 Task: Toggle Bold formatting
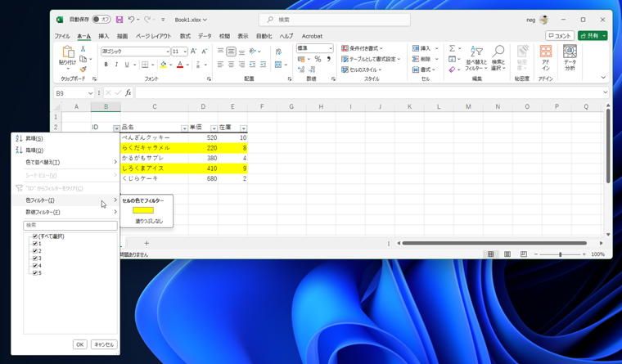pyautogui.click(x=106, y=65)
